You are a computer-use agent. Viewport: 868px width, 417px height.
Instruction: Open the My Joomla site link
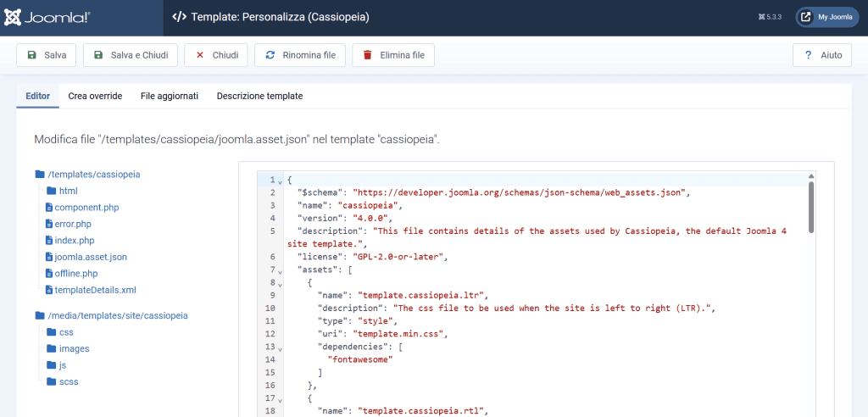[827, 17]
